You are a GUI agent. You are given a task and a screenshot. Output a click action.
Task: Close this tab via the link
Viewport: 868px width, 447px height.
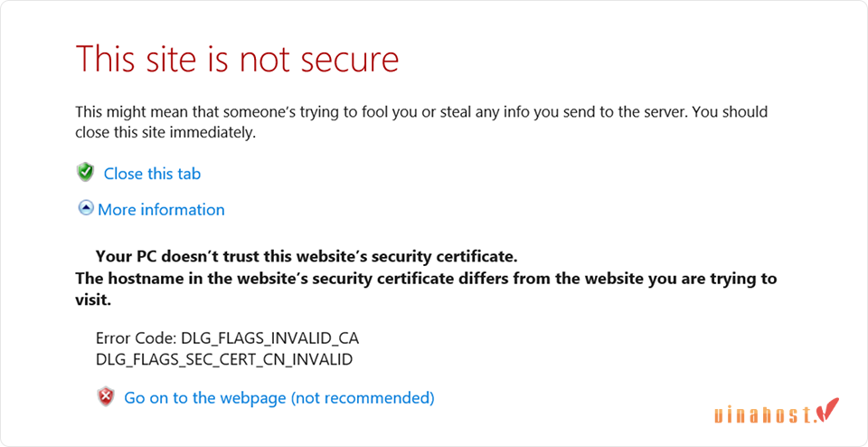(x=152, y=174)
